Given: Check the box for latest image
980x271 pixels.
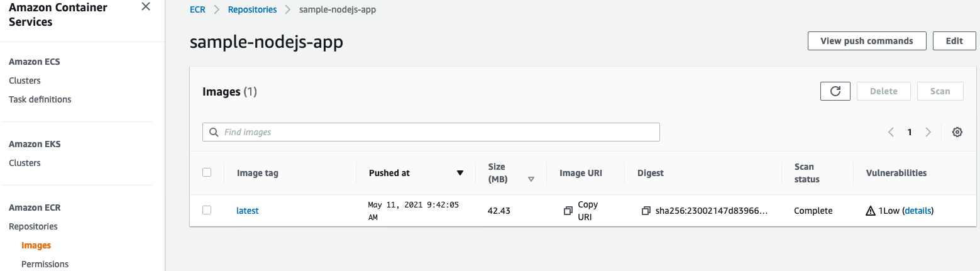Looking at the screenshot, I should coord(207,210).
